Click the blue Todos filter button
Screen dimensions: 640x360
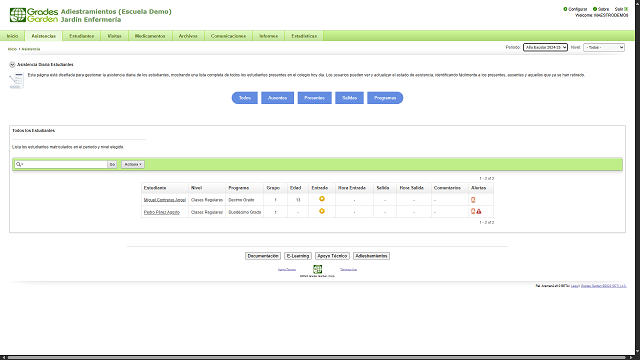coord(245,98)
